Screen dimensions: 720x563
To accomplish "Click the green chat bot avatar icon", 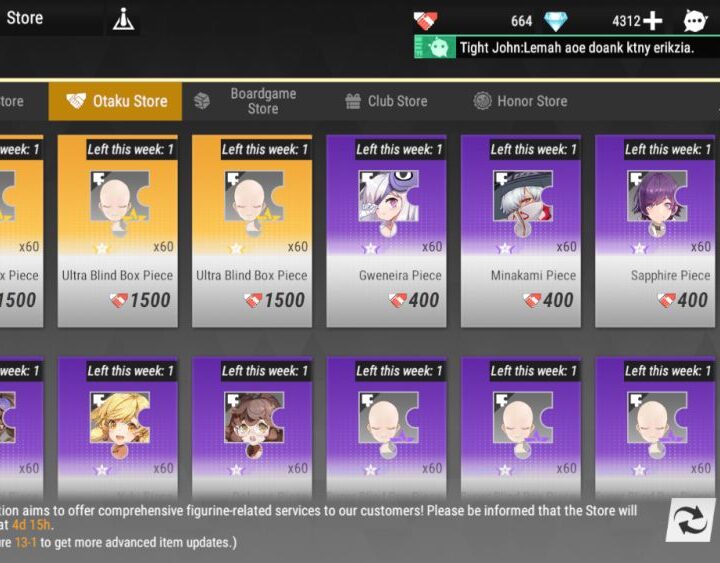I will pos(439,47).
